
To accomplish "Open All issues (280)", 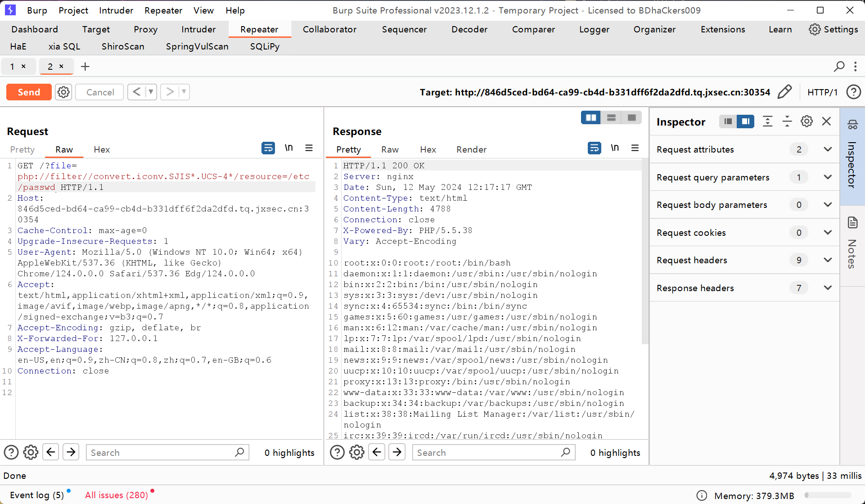I will (x=117, y=495).
